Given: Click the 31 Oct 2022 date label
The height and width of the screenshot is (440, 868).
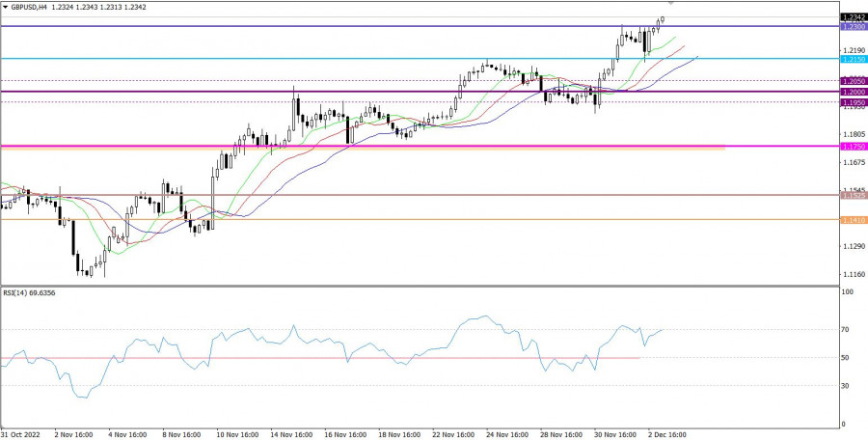Looking at the screenshot, I should point(21,434).
